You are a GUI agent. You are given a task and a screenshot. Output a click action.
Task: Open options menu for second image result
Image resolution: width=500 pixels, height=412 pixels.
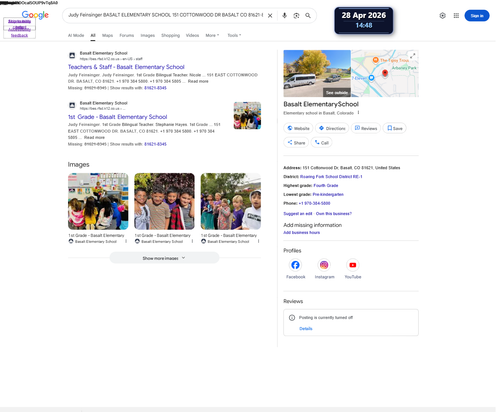point(192,241)
